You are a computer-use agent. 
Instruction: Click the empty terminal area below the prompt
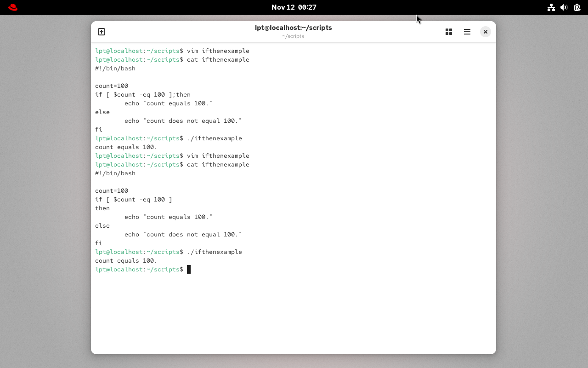click(x=293, y=313)
